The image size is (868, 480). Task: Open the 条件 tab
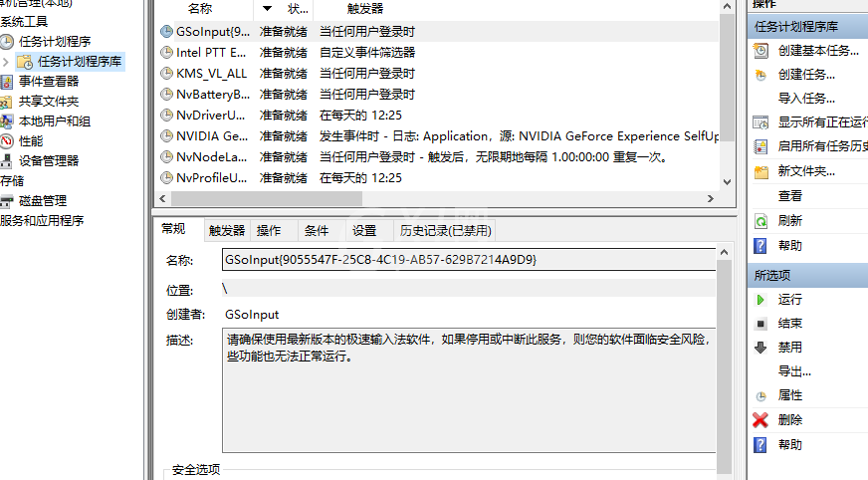pos(317,231)
